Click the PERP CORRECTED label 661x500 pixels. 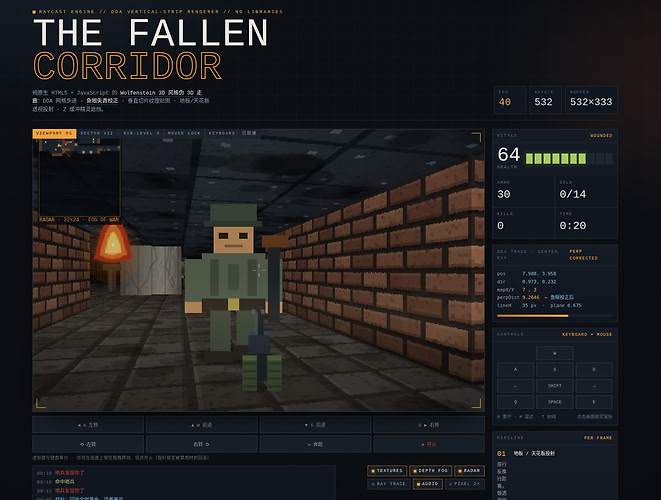(x=583, y=254)
